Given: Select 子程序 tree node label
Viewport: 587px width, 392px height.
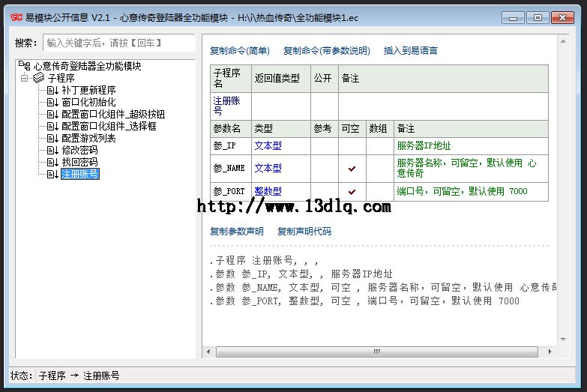Looking at the screenshot, I should 61,78.
